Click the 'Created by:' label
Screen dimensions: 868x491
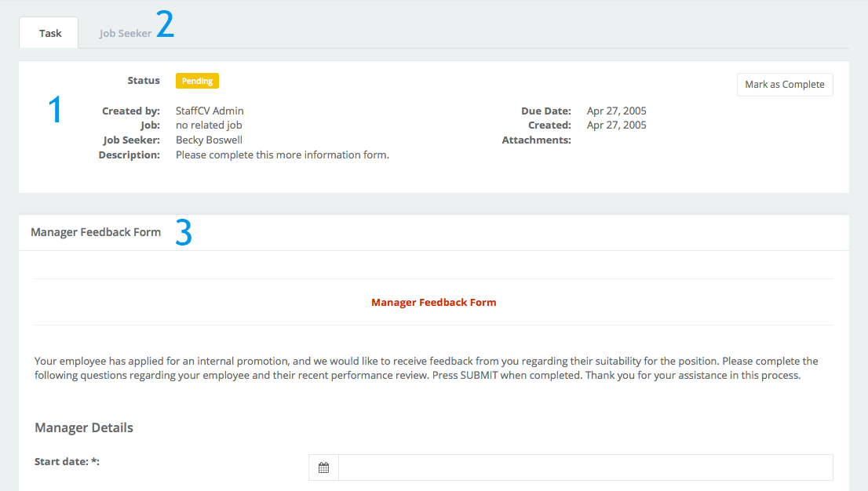pos(130,111)
